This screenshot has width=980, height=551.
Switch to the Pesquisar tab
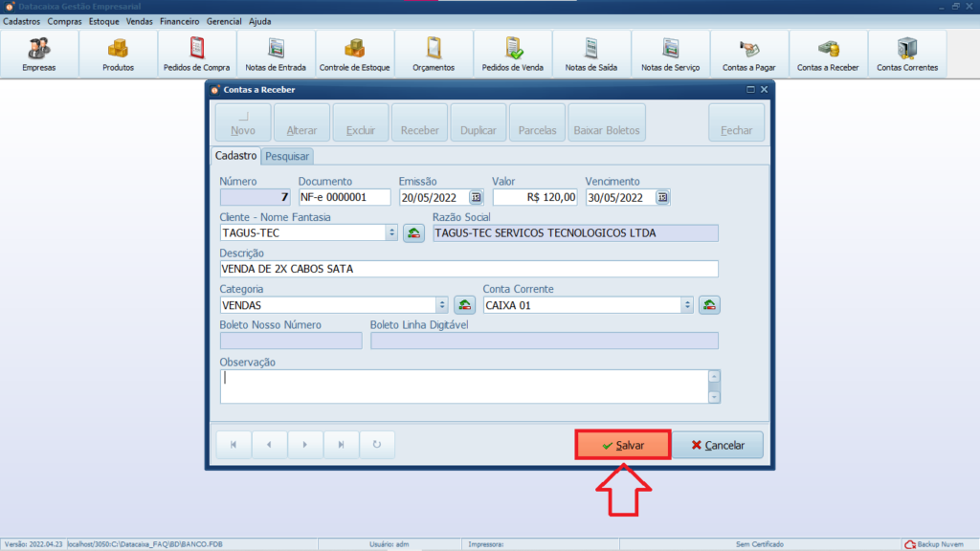coord(287,156)
